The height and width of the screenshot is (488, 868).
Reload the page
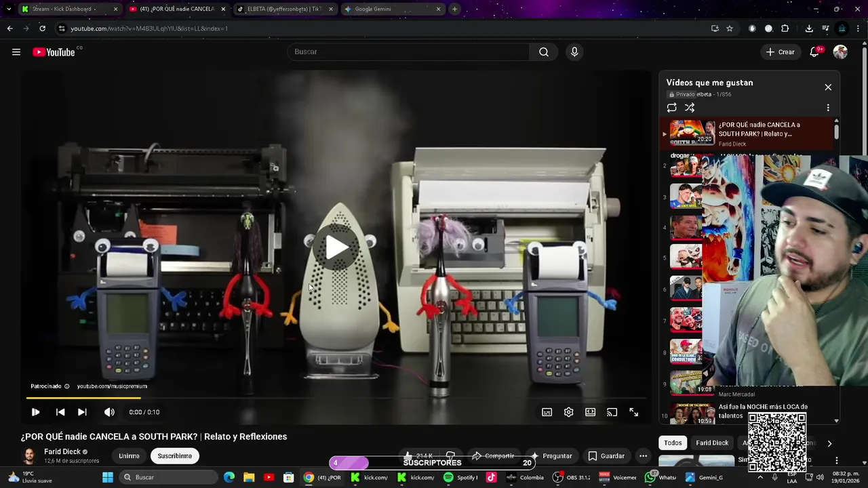[x=42, y=28]
